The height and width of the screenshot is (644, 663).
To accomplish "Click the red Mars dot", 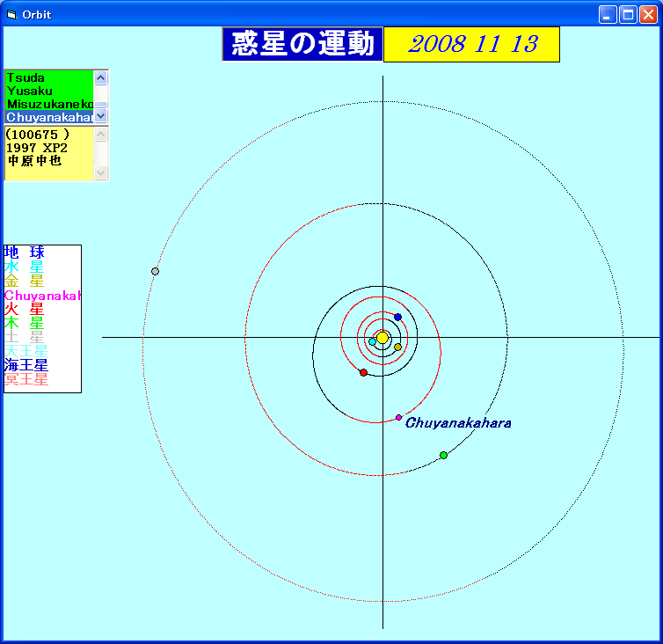I will tap(363, 372).
